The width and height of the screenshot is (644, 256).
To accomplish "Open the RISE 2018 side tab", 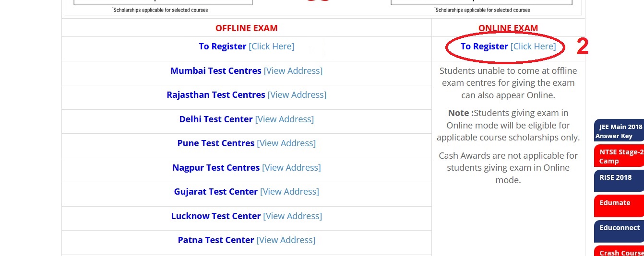I will [x=619, y=180].
